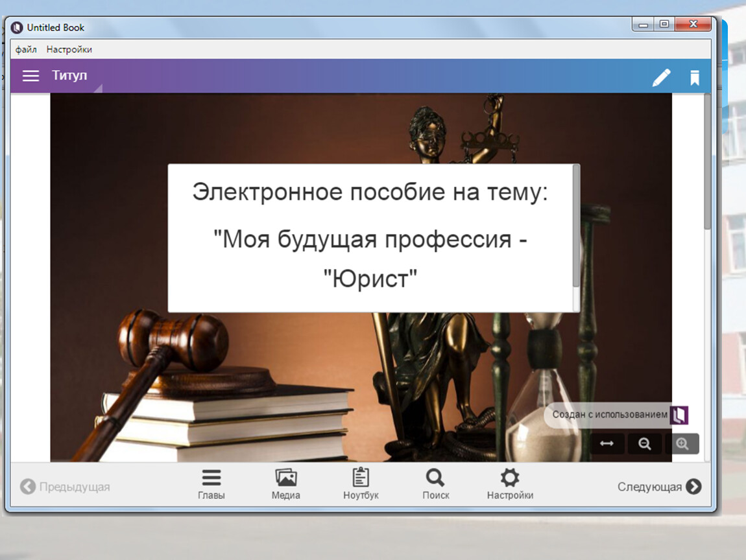Click the pencil edit icon
Viewport: 746px width, 560px height.
[661, 77]
